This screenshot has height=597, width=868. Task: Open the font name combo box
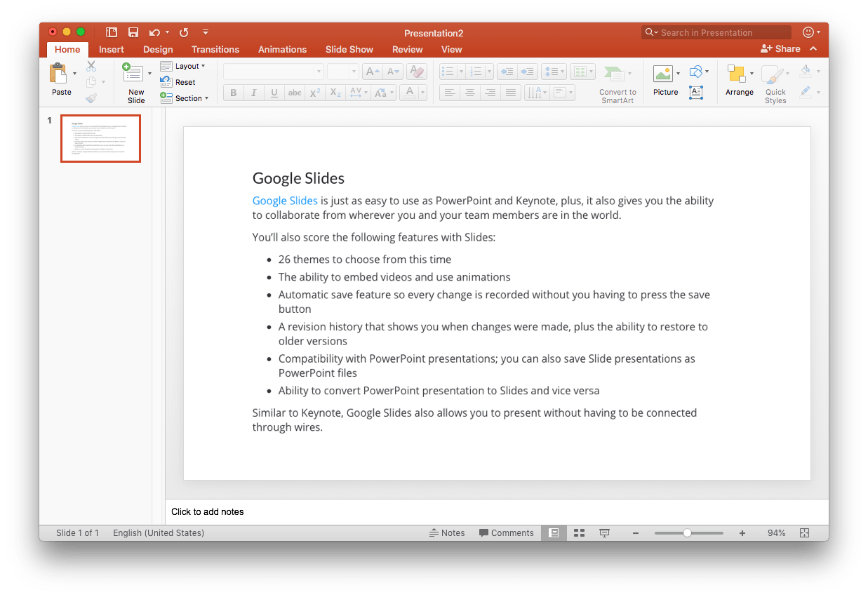coord(274,72)
